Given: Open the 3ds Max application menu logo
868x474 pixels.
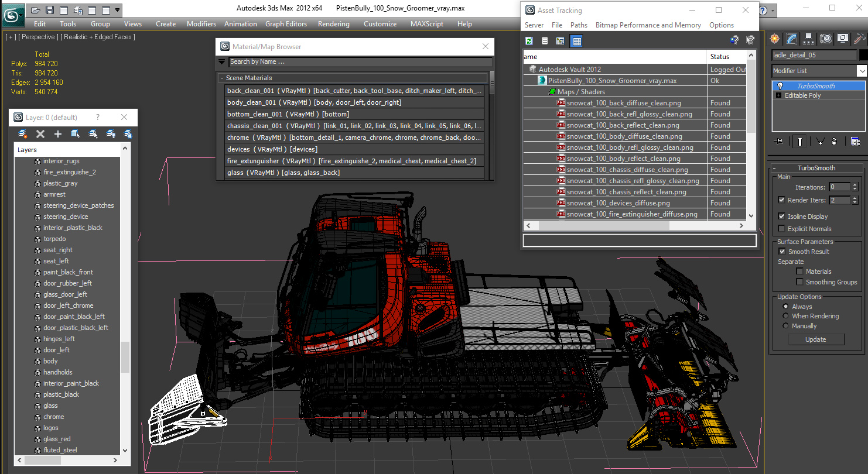Looking at the screenshot, I should (13, 15).
